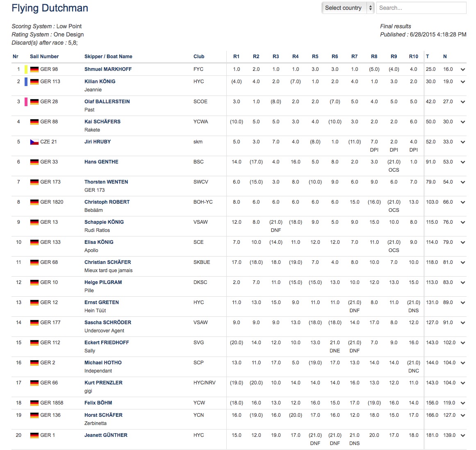
Task: Click the Czech flag icon for CZE 21
Action: (x=34, y=142)
